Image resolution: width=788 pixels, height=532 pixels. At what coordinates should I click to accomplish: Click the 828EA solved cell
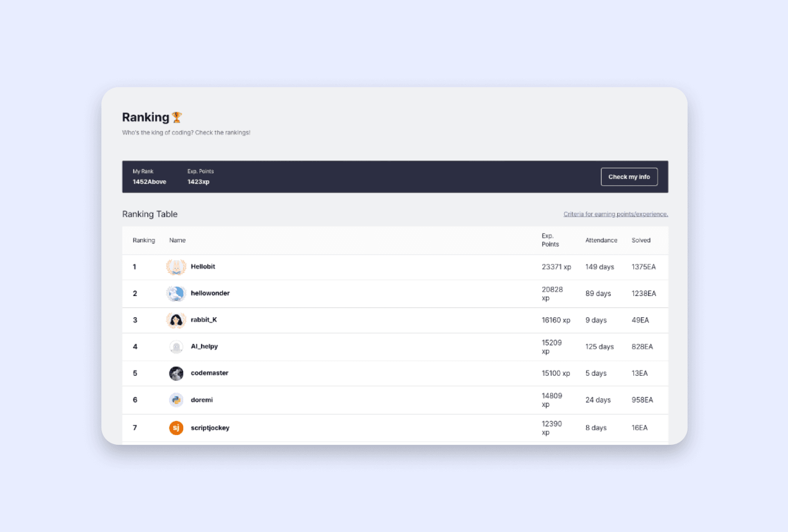(642, 347)
